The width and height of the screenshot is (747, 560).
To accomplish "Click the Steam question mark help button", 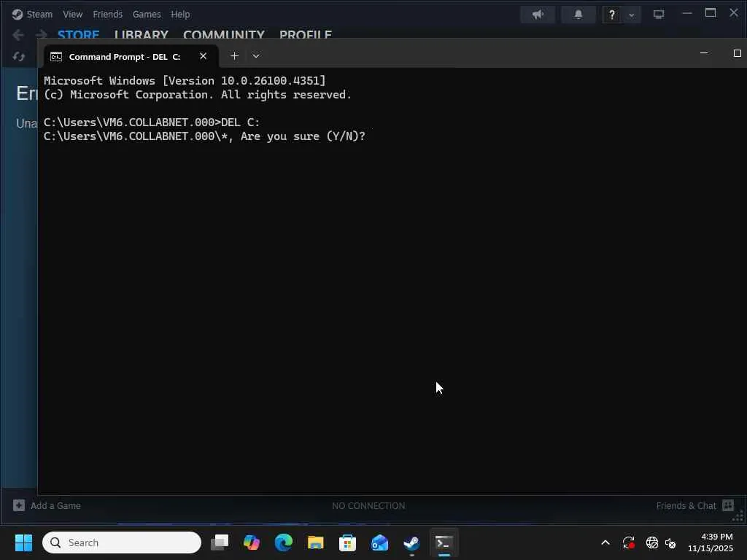I will [612, 15].
